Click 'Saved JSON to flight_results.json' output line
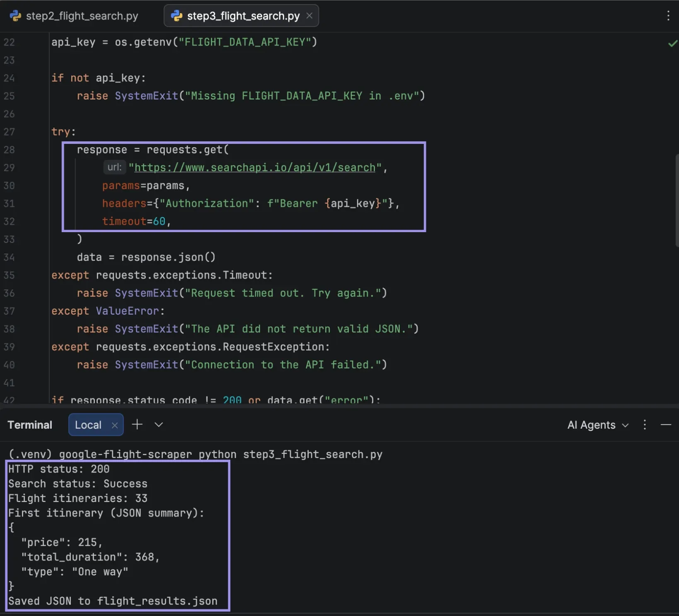Viewport: 679px width, 616px height. pos(113,601)
